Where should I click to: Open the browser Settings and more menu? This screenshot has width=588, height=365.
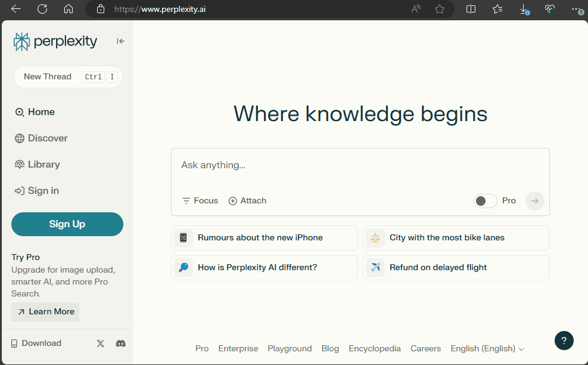pyautogui.click(x=577, y=9)
